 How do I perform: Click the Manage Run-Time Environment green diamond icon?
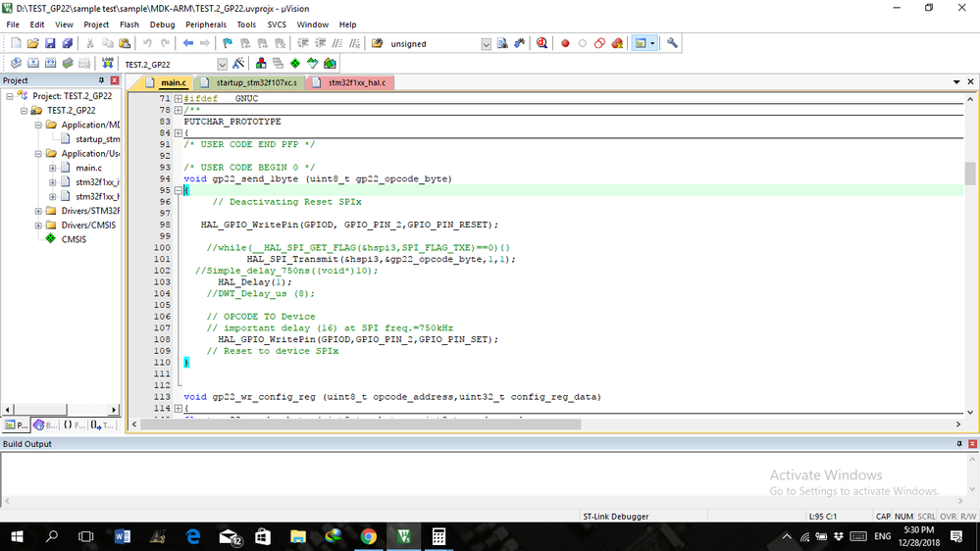(295, 64)
